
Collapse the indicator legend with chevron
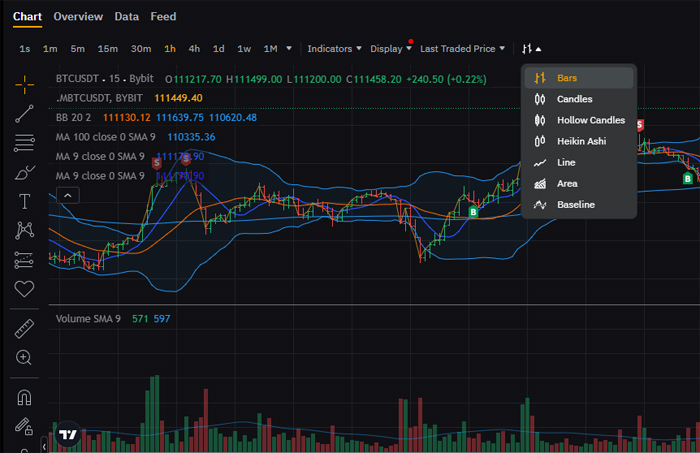point(68,195)
